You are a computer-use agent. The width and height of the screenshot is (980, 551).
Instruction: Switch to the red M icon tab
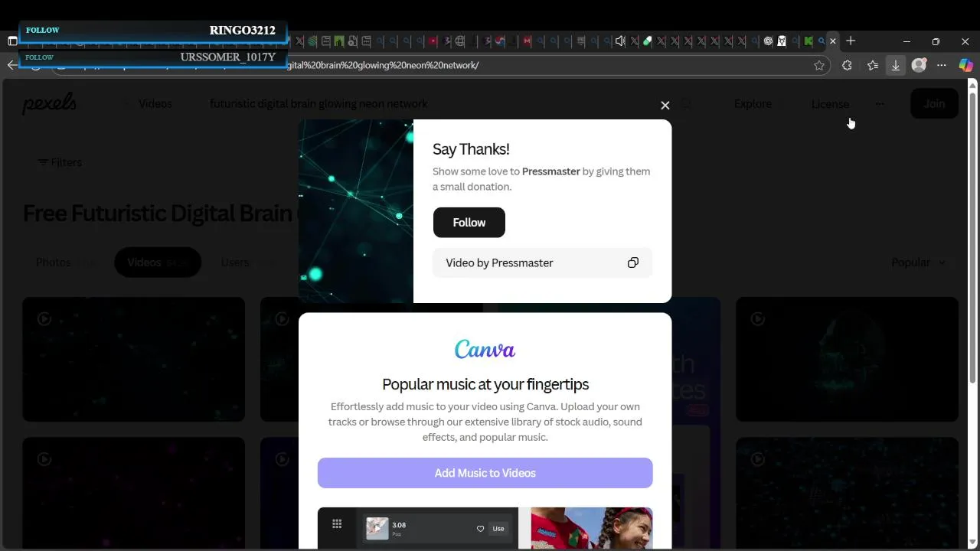(527, 41)
